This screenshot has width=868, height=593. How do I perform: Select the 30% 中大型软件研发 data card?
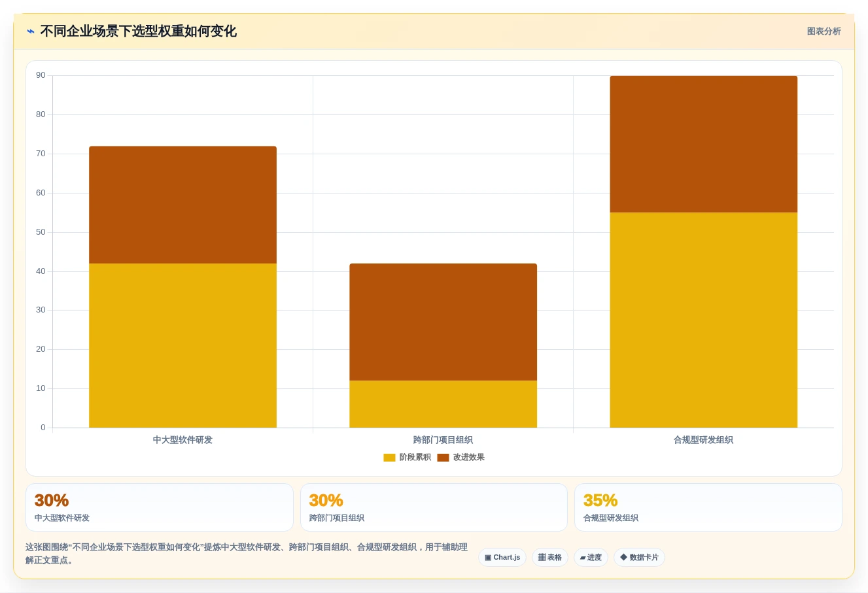(160, 507)
